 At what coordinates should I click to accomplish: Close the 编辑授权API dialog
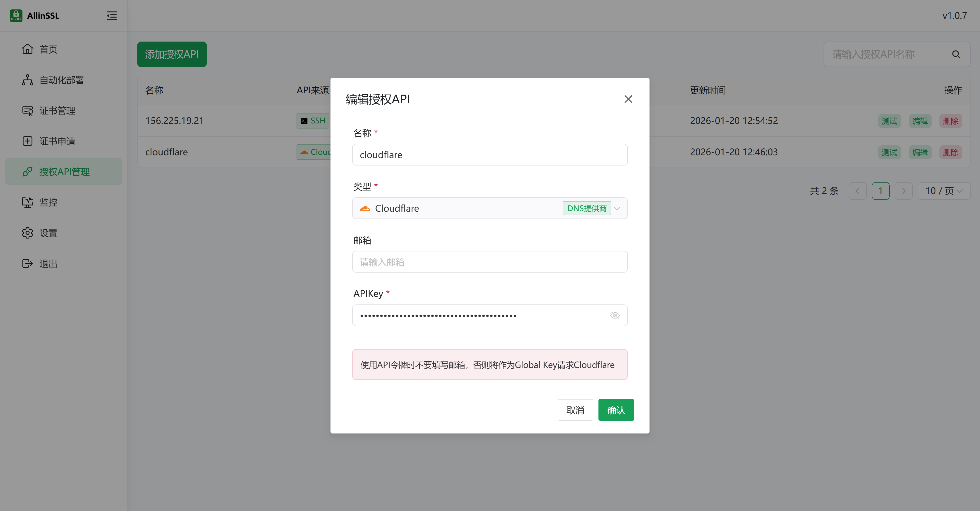[x=629, y=99]
